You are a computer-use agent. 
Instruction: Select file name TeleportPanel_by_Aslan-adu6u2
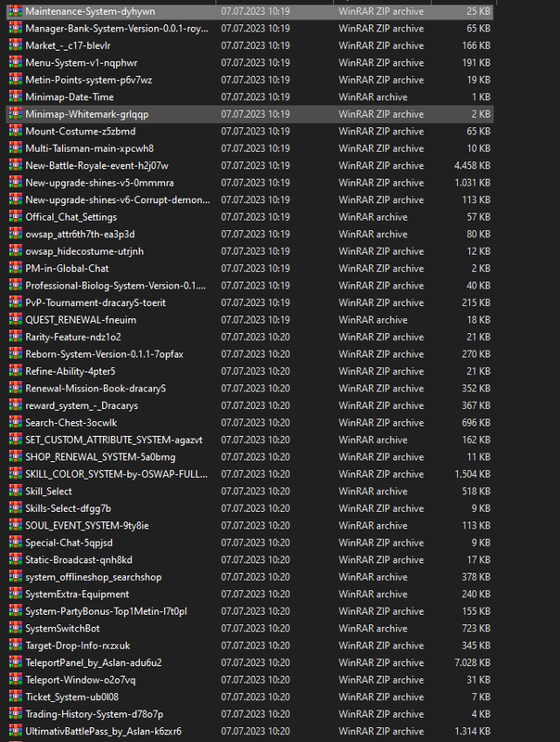[94, 662]
